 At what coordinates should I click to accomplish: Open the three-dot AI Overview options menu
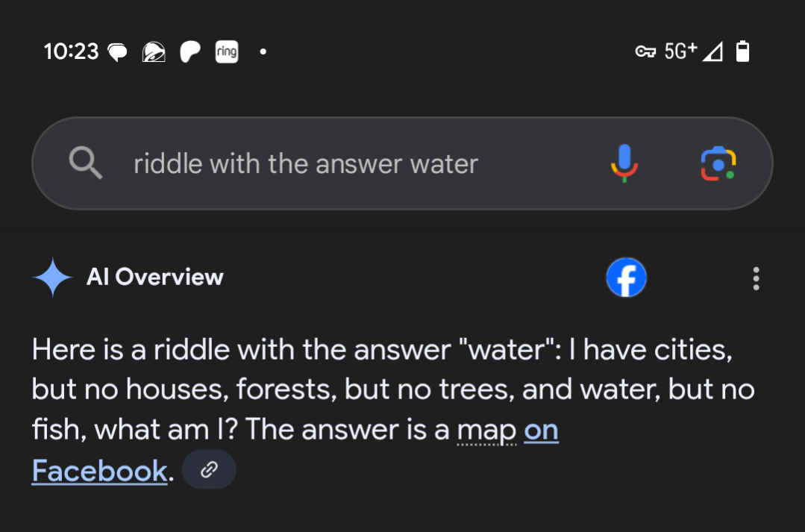[756, 278]
